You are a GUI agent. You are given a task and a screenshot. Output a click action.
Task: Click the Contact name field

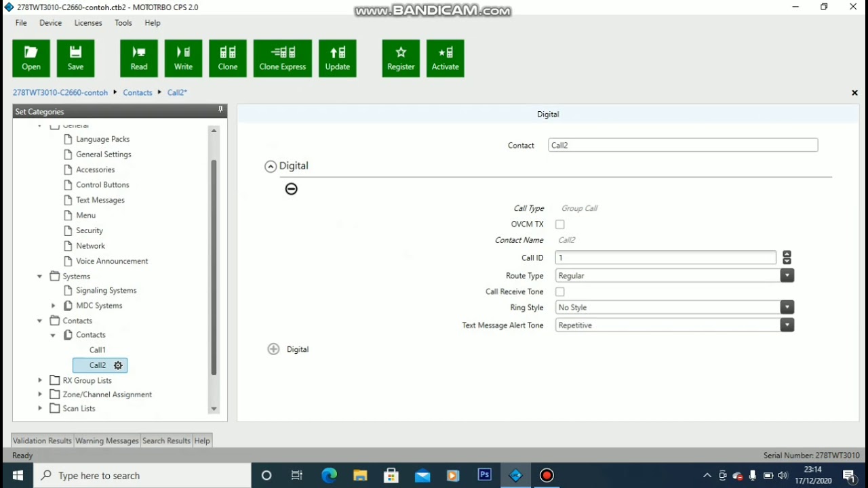pos(683,145)
